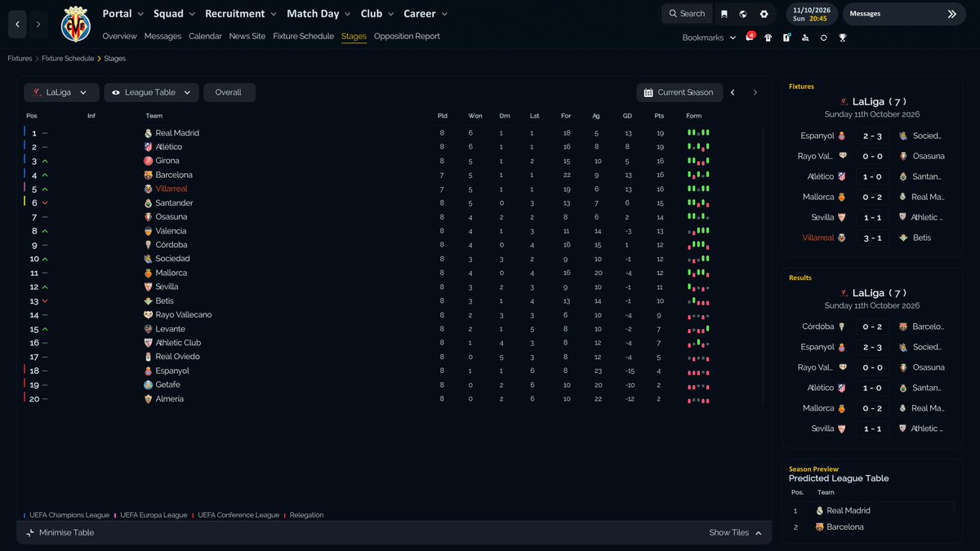This screenshot has width=980, height=551.
Task: Open the Portal menu dropdown
Action: (x=123, y=14)
